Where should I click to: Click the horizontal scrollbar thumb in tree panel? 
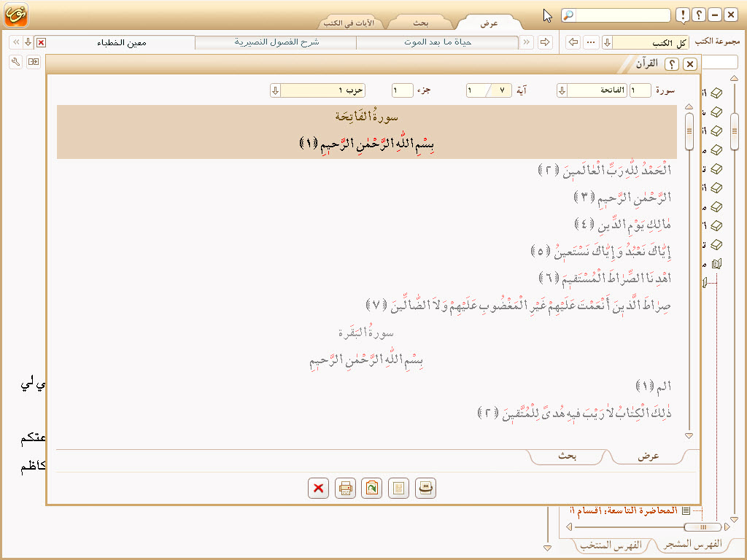pos(703,526)
